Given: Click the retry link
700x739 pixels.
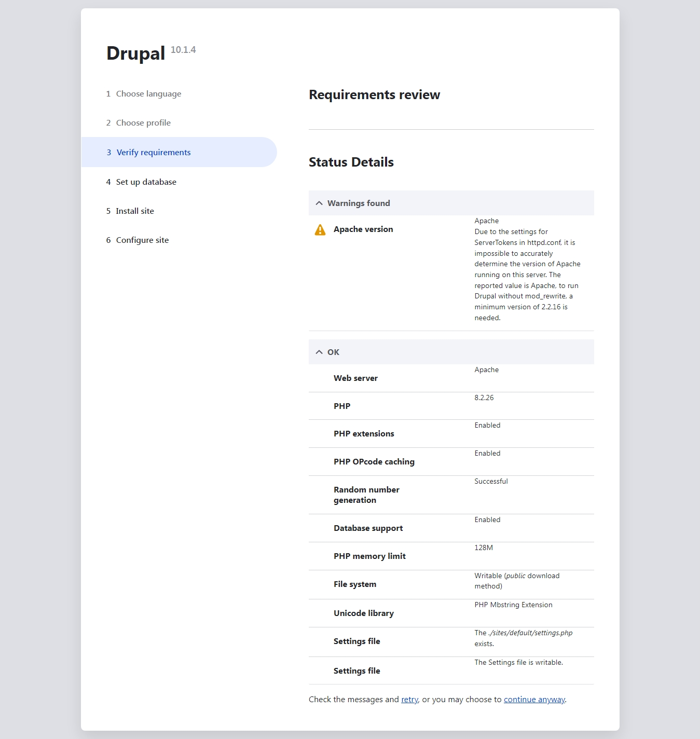Looking at the screenshot, I should (x=409, y=699).
